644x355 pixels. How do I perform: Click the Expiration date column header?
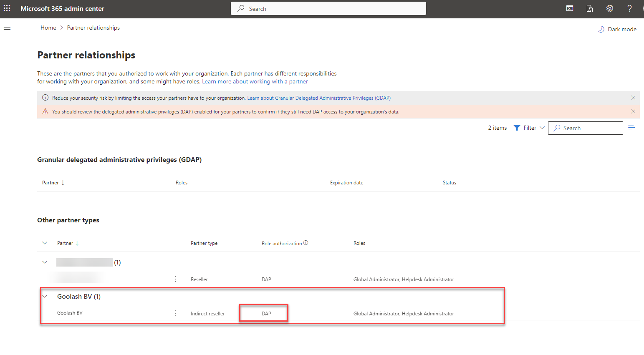pyautogui.click(x=347, y=183)
